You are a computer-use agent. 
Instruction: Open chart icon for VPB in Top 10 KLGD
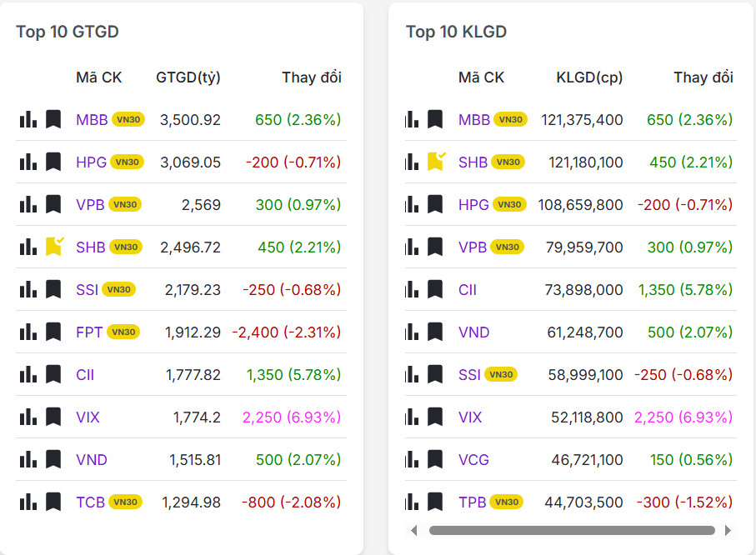click(412, 247)
